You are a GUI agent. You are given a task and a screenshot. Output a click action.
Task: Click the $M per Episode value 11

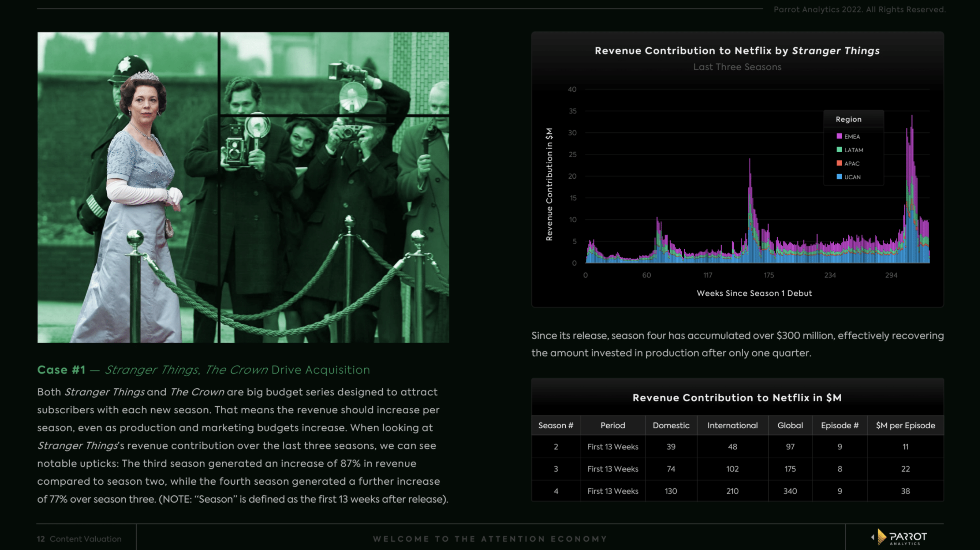pos(905,447)
